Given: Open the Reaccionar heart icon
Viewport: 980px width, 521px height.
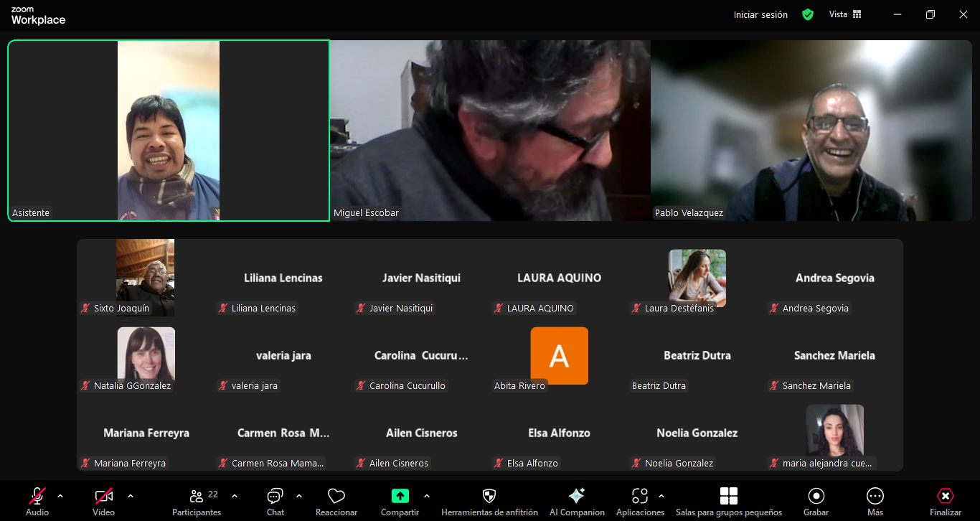Looking at the screenshot, I should [x=336, y=496].
